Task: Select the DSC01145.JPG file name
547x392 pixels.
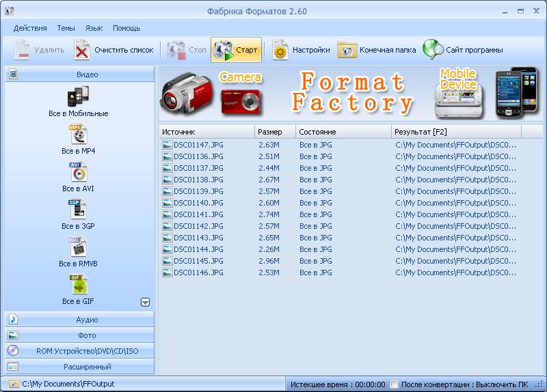Action: tap(198, 261)
